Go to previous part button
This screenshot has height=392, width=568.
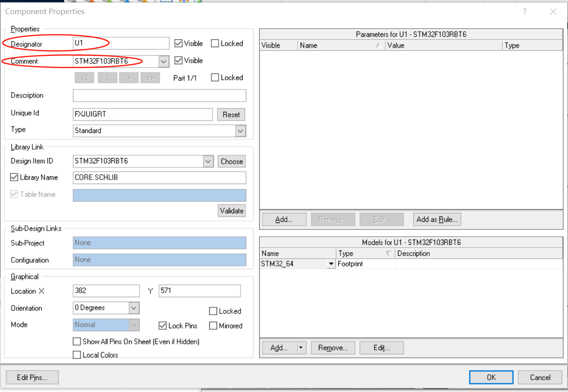pos(108,78)
